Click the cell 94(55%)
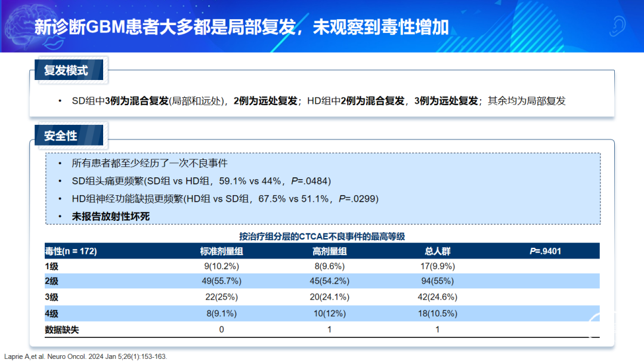The image size is (644, 363). [438, 281]
